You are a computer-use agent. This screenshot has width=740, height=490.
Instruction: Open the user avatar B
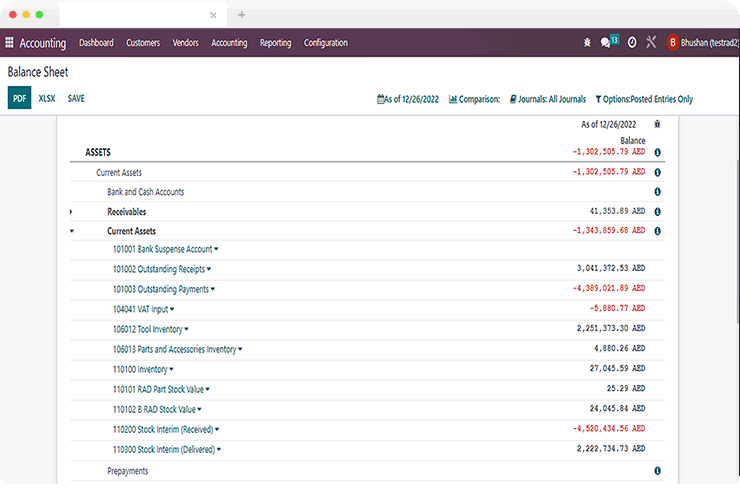(673, 42)
